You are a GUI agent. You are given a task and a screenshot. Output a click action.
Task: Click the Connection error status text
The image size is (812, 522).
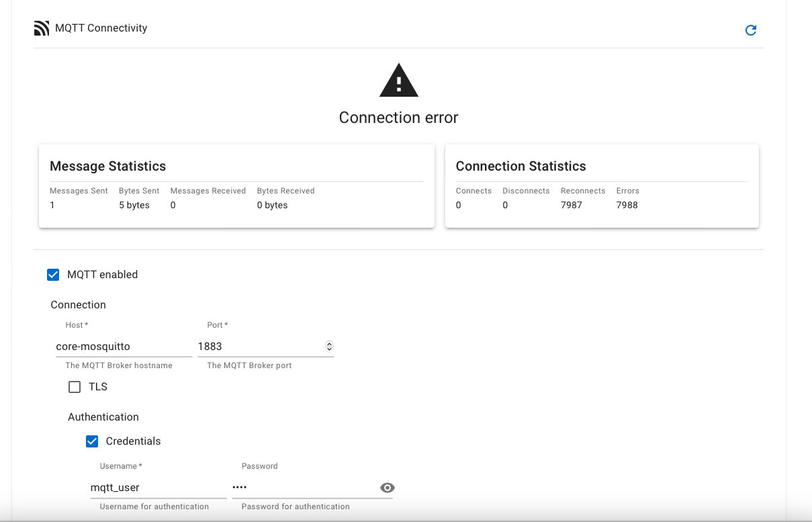coord(398,118)
